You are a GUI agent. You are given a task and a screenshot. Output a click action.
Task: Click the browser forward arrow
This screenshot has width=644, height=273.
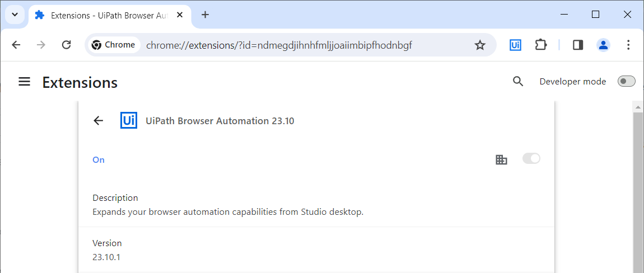tap(41, 45)
